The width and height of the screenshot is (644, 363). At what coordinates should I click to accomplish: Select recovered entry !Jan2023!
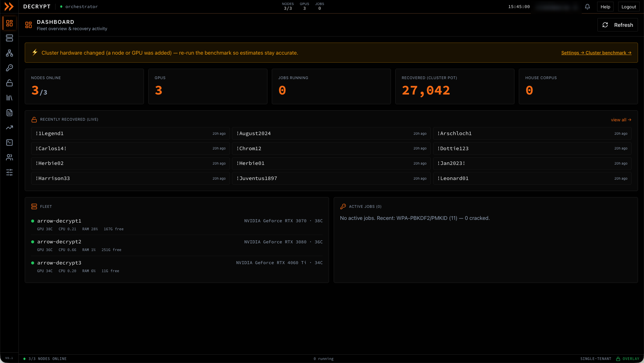point(532,163)
